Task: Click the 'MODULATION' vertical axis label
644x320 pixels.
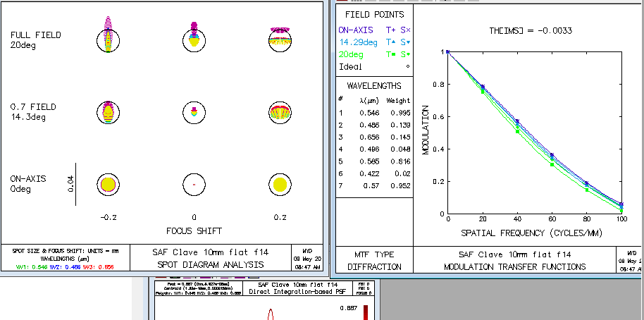Action: pyautogui.click(x=425, y=130)
